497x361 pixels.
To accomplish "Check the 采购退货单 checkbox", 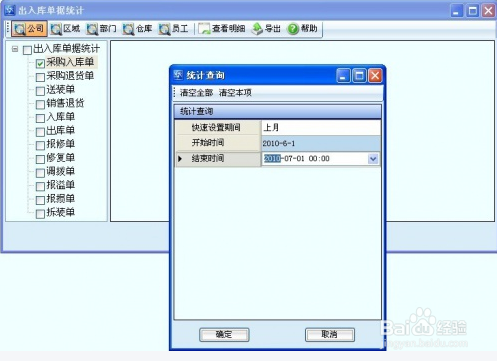I will tap(40, 77).
